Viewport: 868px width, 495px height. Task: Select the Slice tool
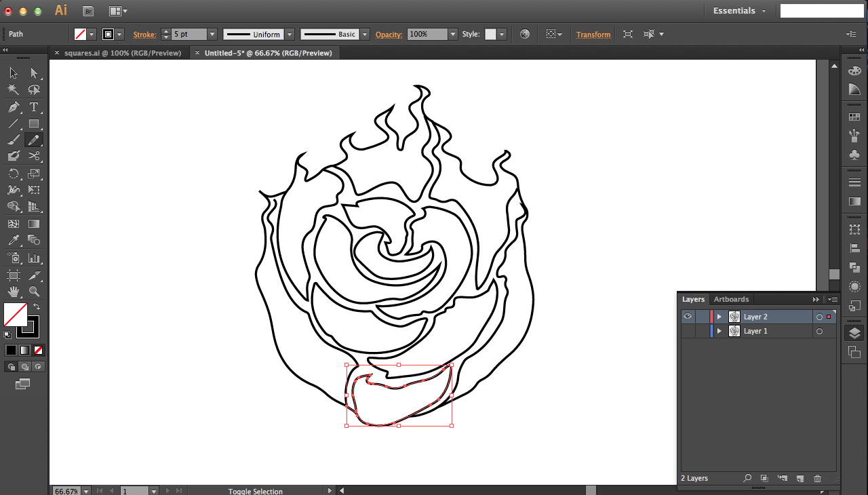(34, 275)
